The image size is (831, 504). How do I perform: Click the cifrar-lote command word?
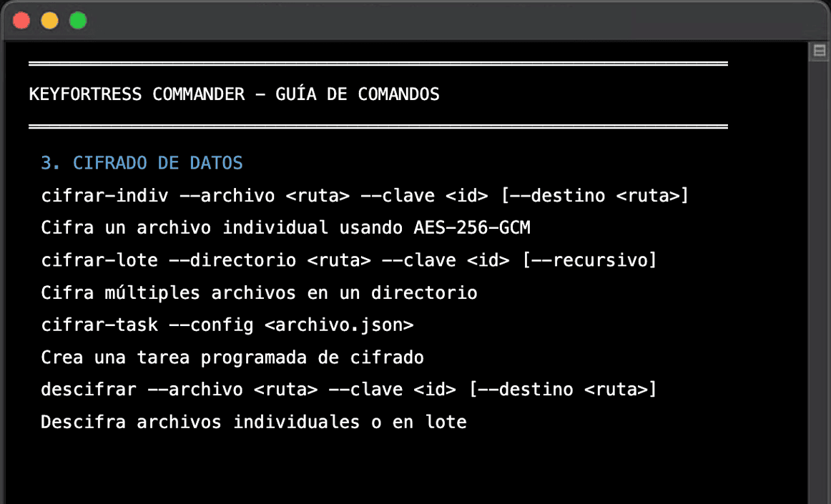(x=99, y=260)
